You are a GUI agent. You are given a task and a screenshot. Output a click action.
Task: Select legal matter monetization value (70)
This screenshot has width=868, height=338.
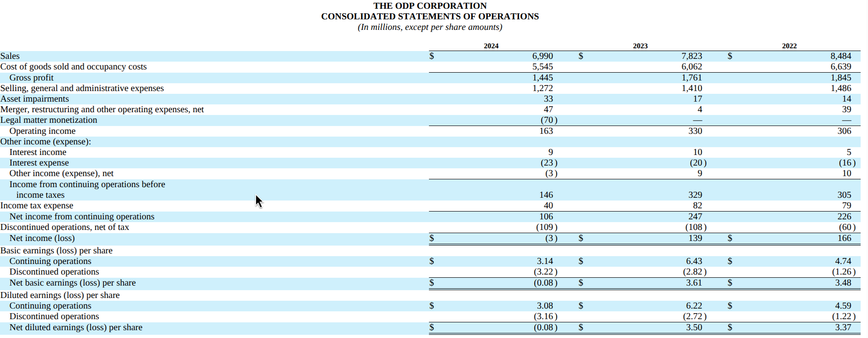pos(549,120)
